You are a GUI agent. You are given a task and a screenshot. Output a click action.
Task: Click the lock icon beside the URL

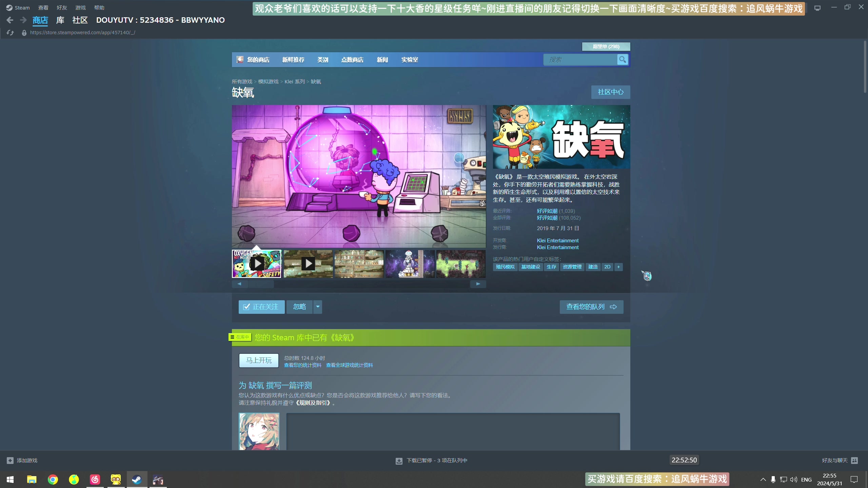[24, 33]
